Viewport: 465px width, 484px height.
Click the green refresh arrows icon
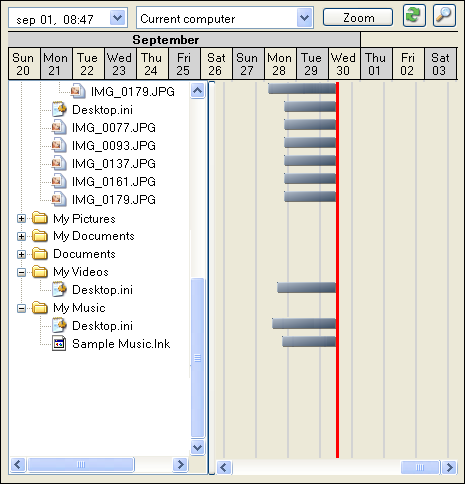click(x=414, y=16)
